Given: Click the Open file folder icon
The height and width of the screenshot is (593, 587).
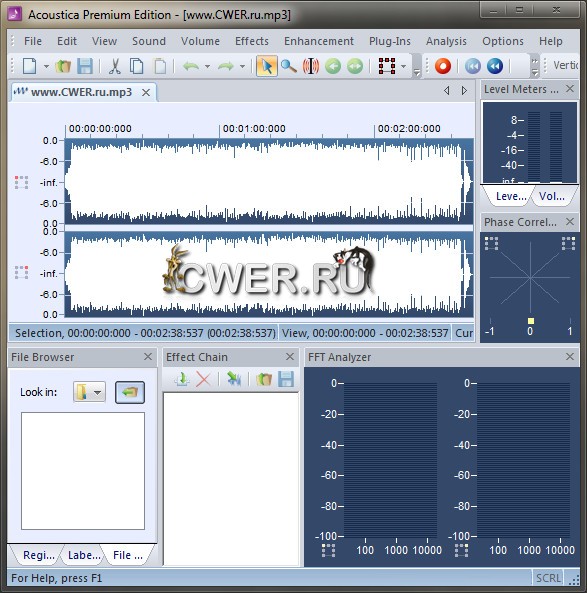Looking at the screenshot, I should 63,66.
